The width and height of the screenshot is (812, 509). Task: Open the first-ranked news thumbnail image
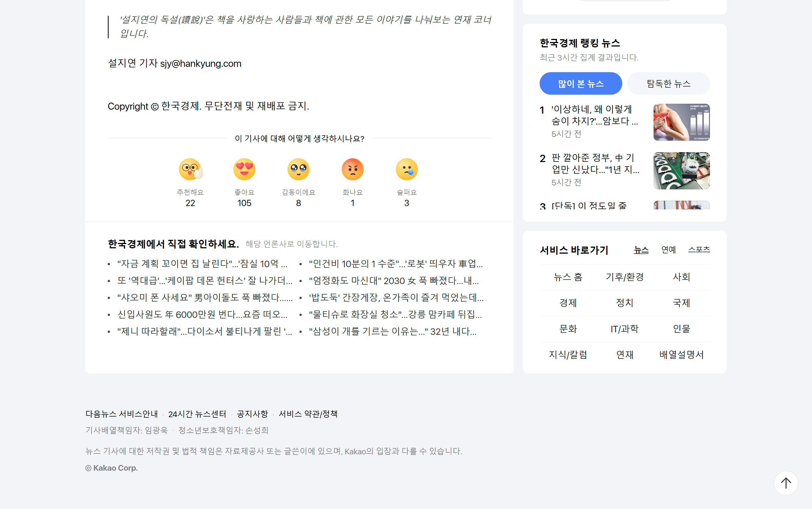pyautogui.click(x=681, y=122)
